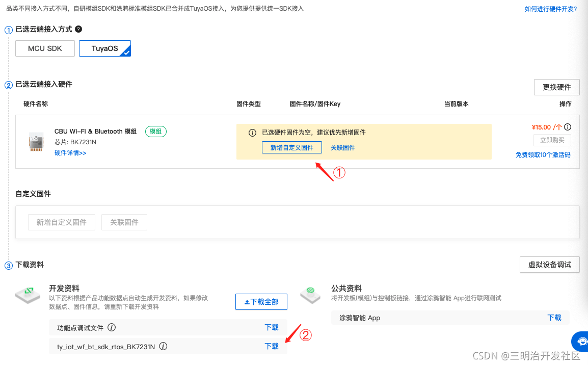Click the 立即购买 button
The width and height of the screenshot is (588, 365).
tap(552, 140)
